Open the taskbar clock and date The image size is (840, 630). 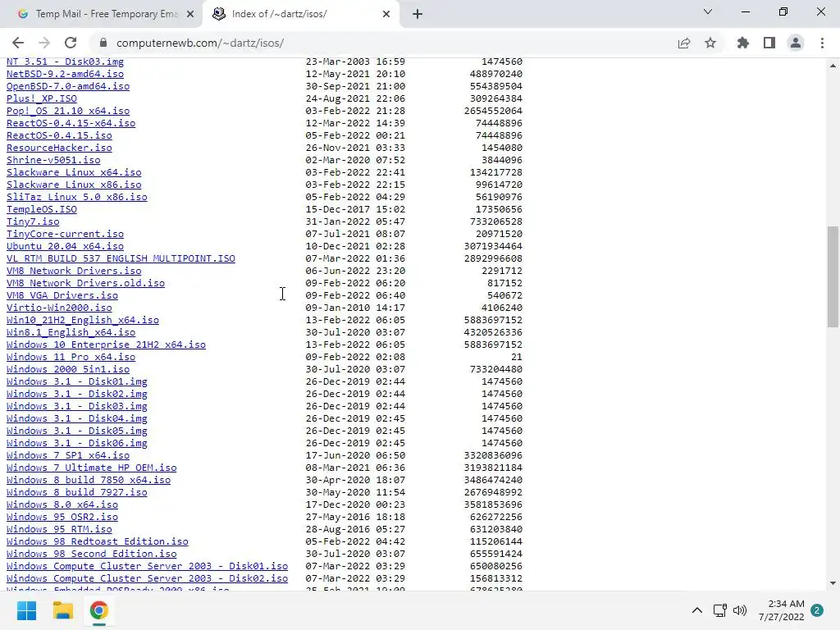pos(781,610)
